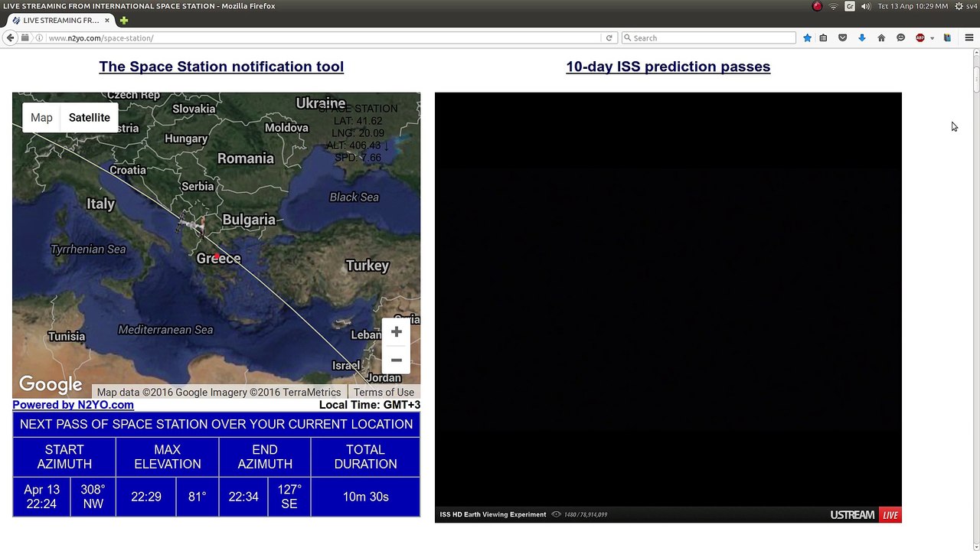Go to the Firefox home page icon
The width and height of the screenshot is (980, 551).
click(x=881, y=37)
